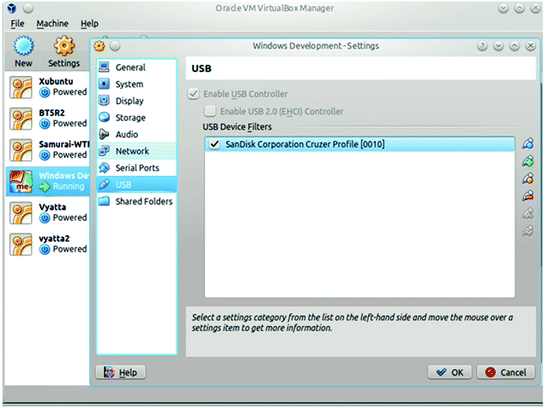Add USB filter from device icon
545x408 pixels.
point(528,161)
